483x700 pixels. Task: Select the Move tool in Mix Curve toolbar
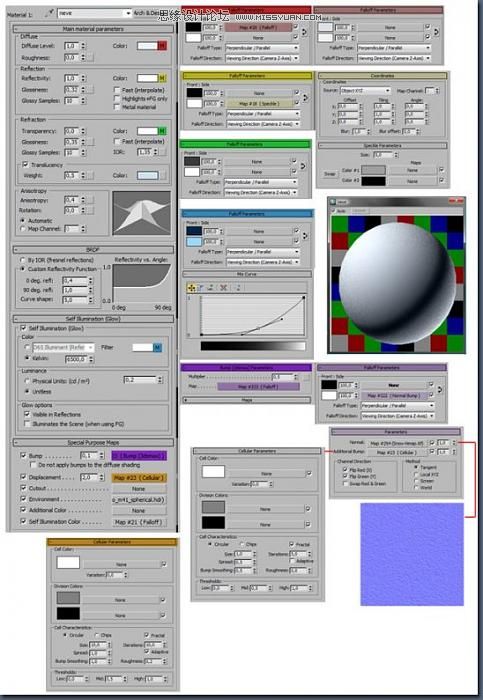[x=192, y=288]
